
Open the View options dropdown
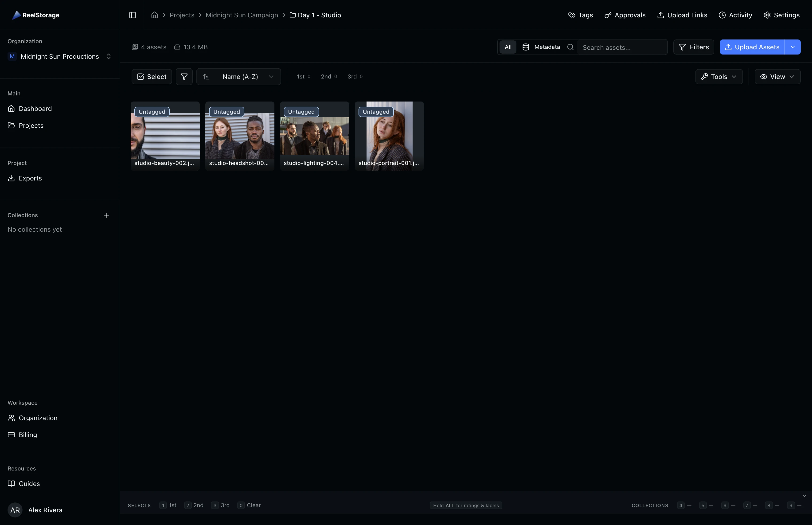(x=777, y=76)
